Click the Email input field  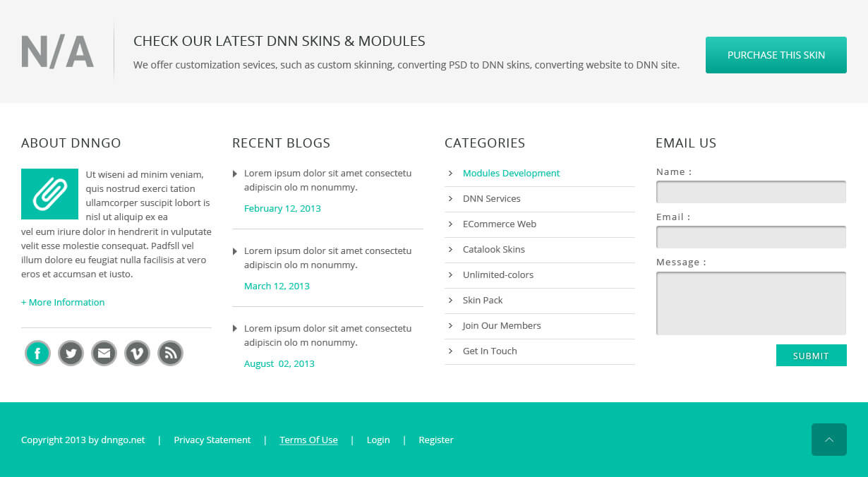point(751,237)
